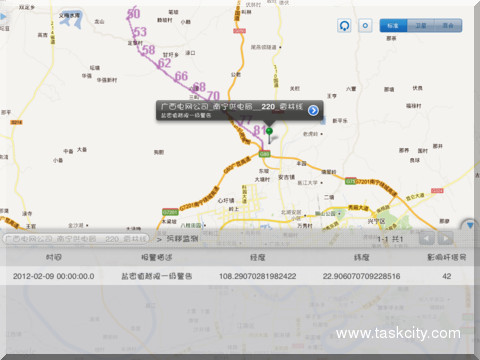480x360 pixels.
Task: Tap the green map pin marker
Action: click(269, 135)
